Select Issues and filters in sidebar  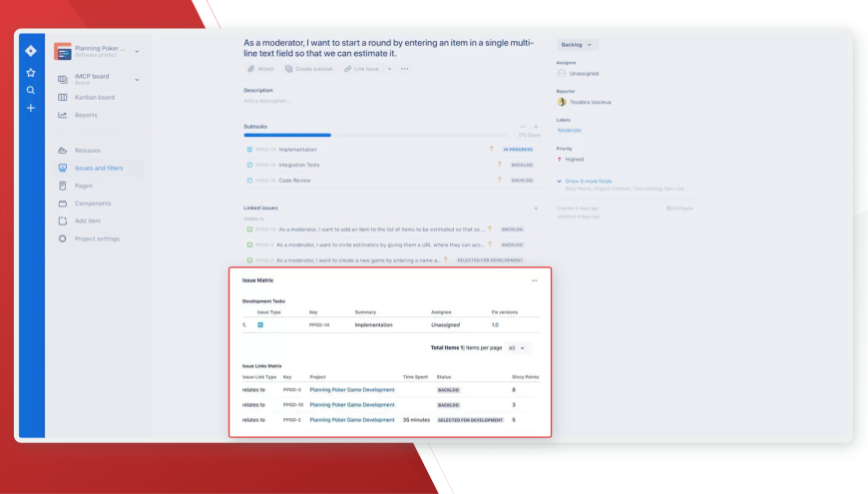click(99, 168)
